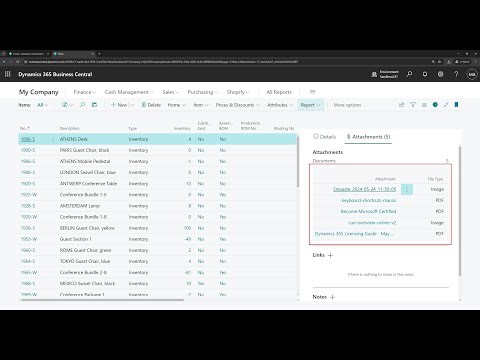Click the item list vertical scrollbar
The height and width of the screenshot is (360, 480).
coord(298,161)
